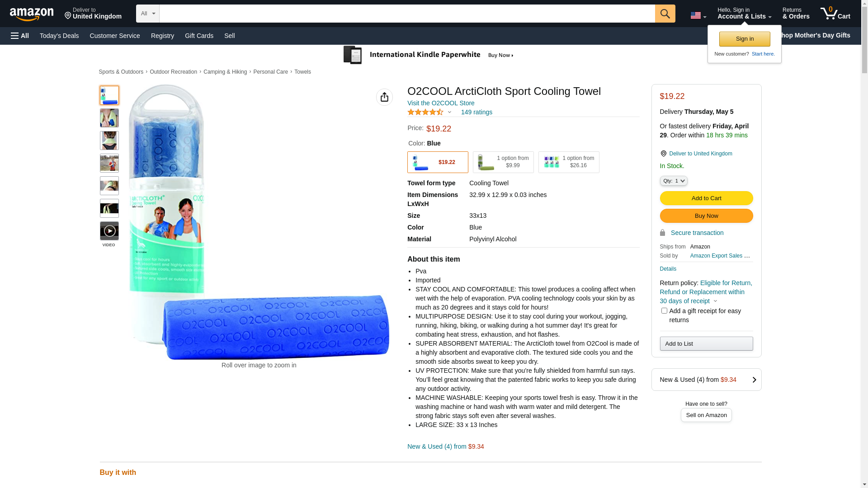Open the search category All dropdown
This screenshot has width=868, height=488.
[147, 14]
